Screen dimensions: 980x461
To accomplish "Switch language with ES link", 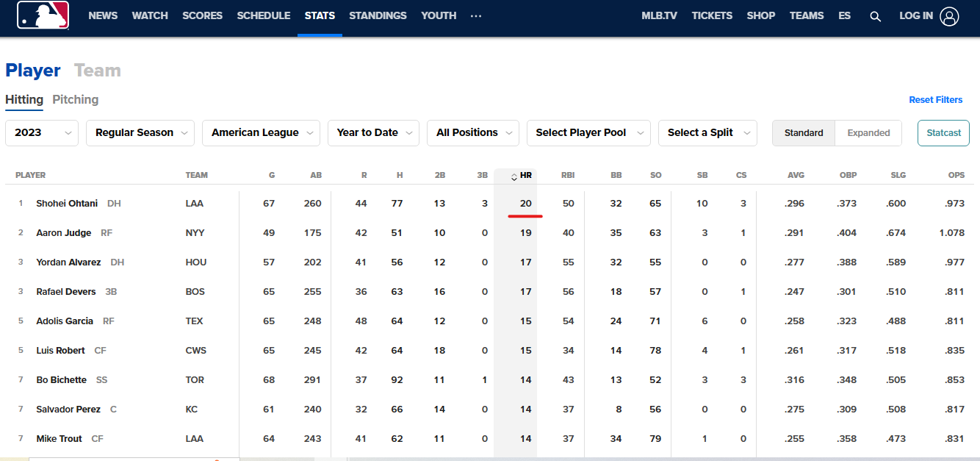I will coord(845,15).
